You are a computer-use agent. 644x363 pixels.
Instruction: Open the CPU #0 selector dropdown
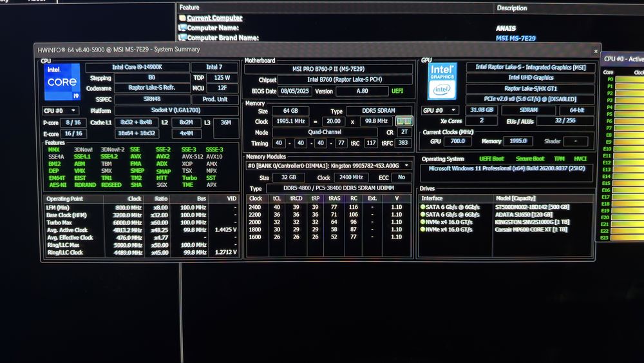61,111
